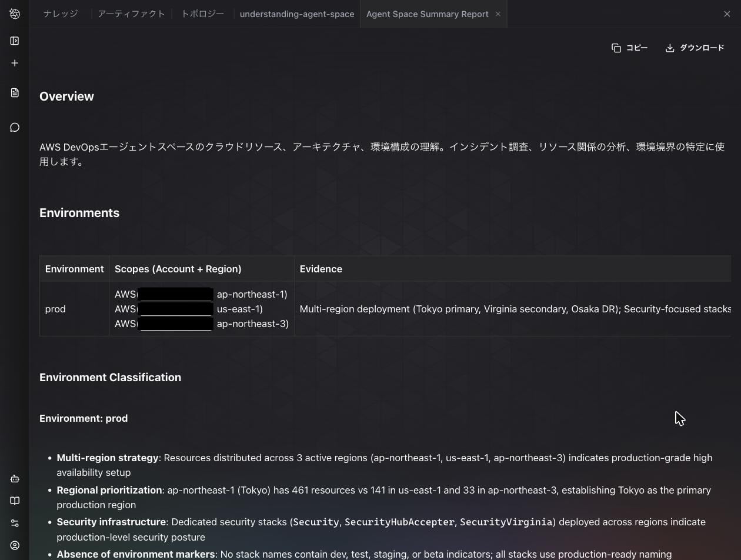Click the Regional prioritization bullet label
741x560 pixels.
109,490
